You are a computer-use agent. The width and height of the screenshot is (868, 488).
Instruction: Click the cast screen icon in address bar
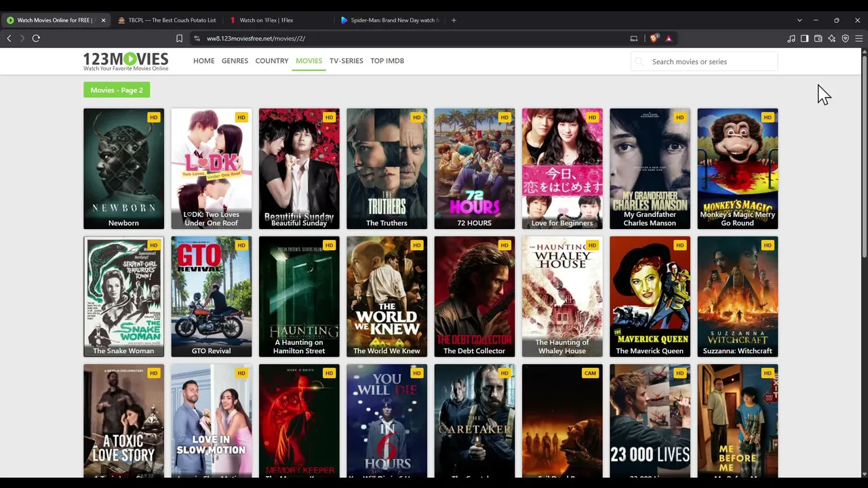tap(634, 39)
